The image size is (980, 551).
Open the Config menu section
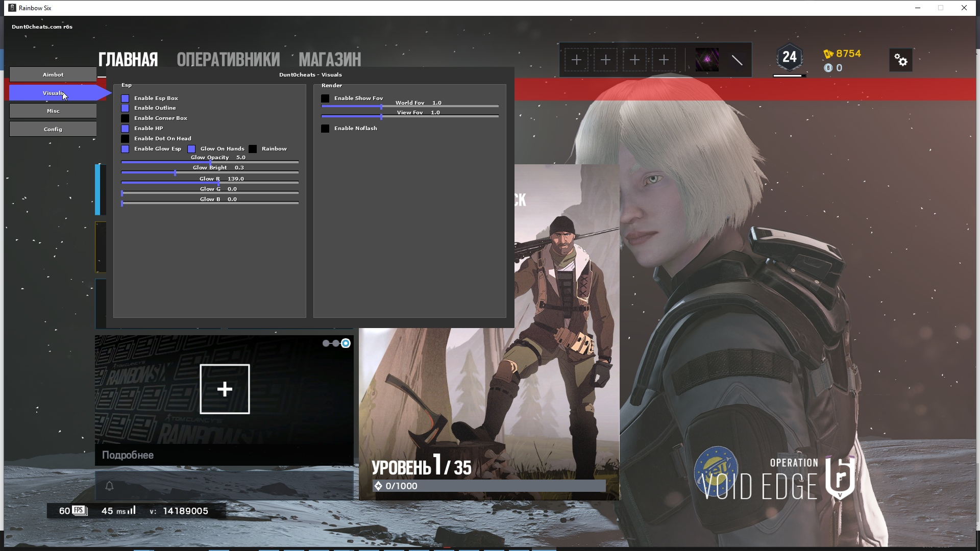point(53,129)
